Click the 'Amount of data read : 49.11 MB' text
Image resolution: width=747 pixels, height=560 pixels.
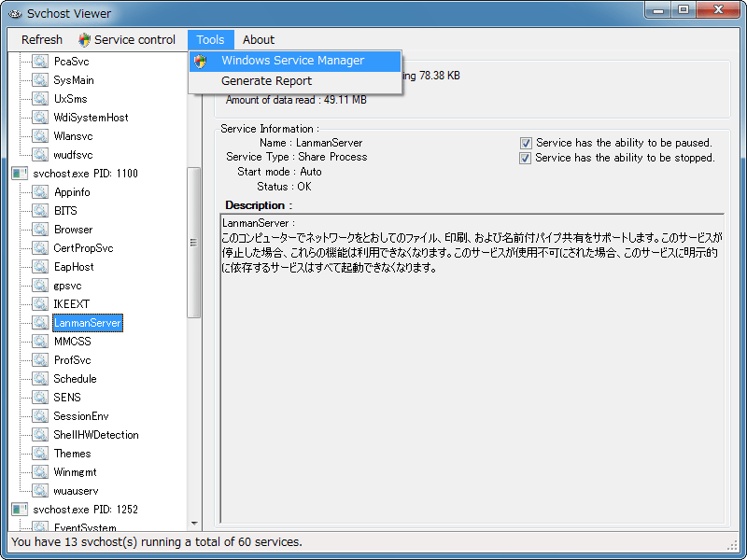coord(296,100)
